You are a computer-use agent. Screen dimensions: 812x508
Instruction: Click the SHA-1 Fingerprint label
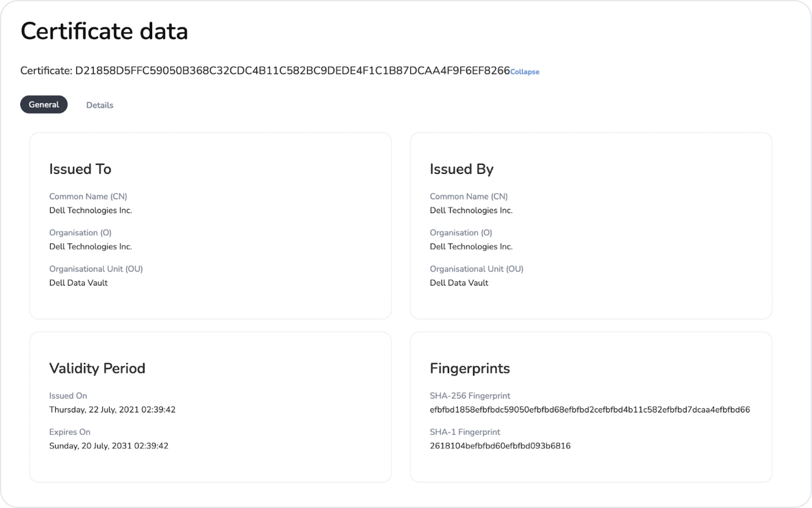pos(465,432)
